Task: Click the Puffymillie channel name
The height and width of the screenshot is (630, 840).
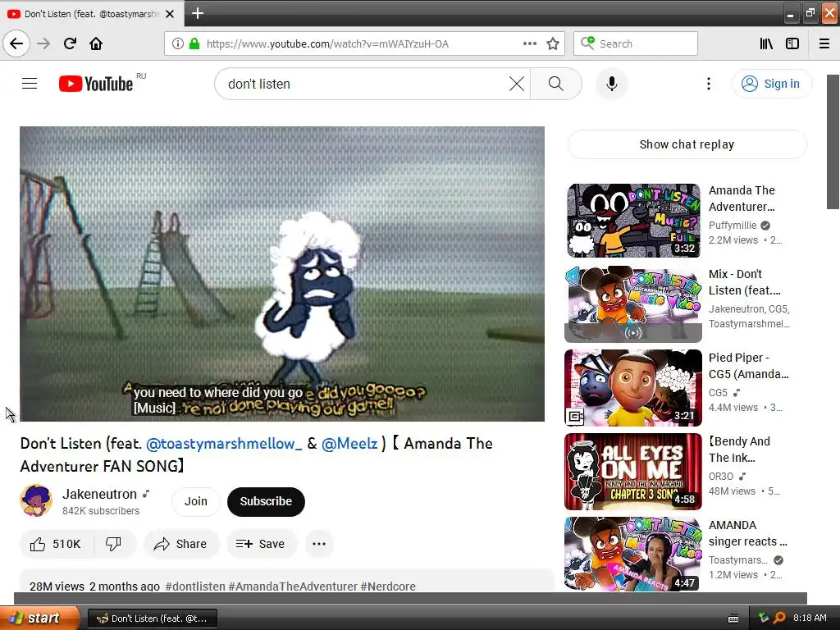Action: click(733, 226)
